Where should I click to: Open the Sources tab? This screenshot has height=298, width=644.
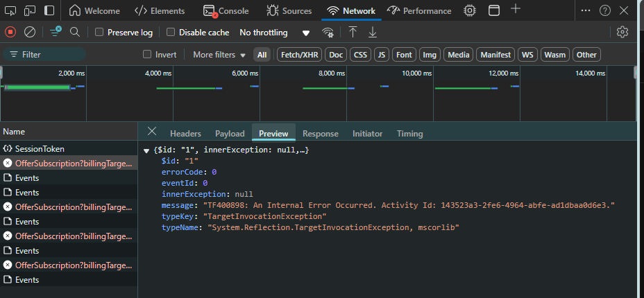pos(289,11)
